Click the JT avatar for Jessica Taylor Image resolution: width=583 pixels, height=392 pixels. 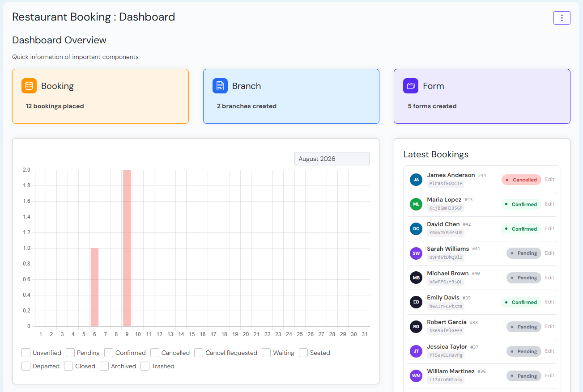(x=416, y=351)
